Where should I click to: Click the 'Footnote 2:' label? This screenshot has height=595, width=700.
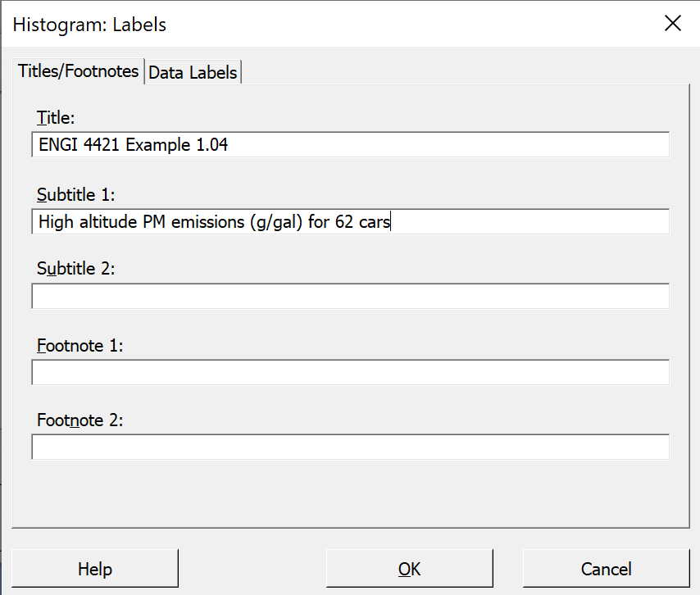click(x=80, y=420)
